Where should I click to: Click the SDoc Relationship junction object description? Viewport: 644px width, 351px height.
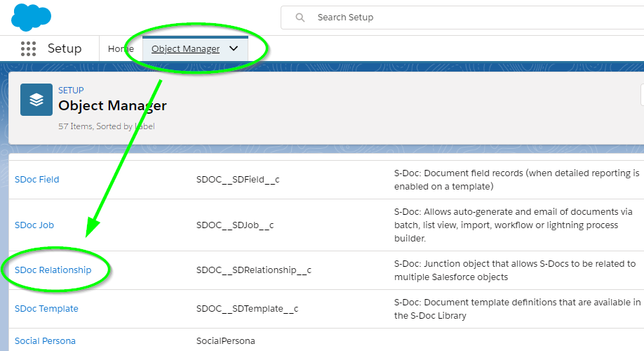click(515, 270)
